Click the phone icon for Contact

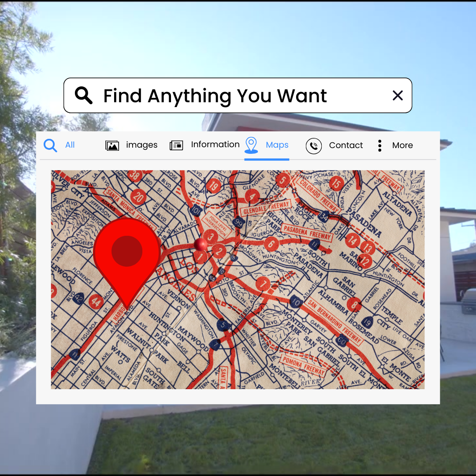[314, 146]
